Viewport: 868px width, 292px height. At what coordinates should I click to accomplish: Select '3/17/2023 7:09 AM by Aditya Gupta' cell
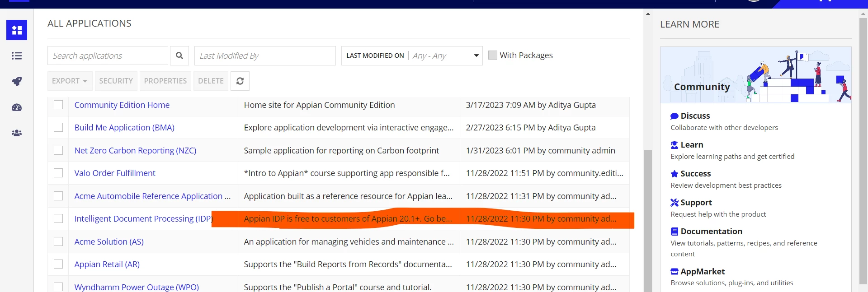531,105
